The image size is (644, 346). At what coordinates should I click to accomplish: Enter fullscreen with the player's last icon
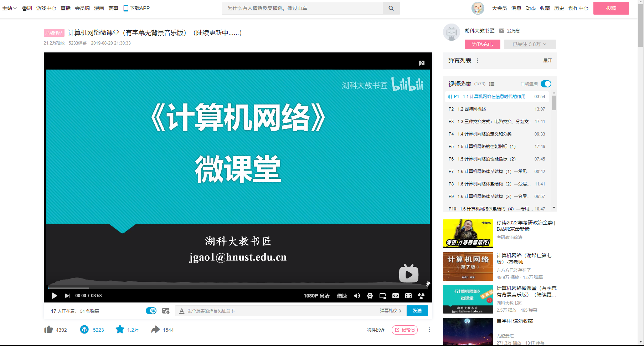(x=421, y=296)
